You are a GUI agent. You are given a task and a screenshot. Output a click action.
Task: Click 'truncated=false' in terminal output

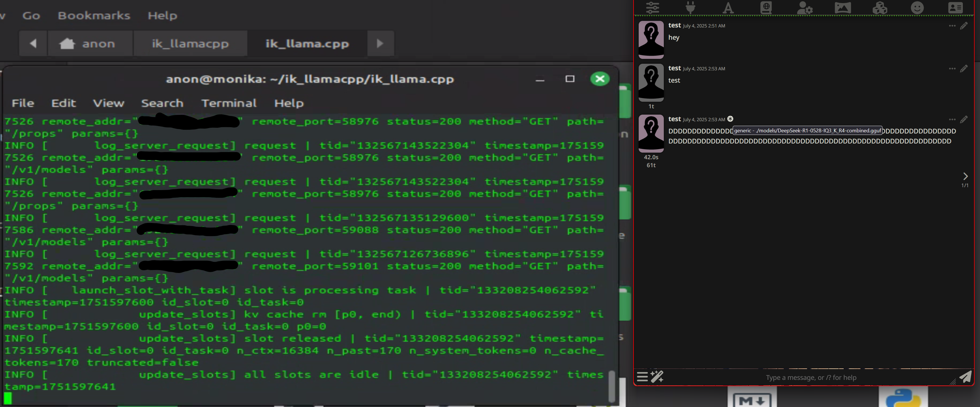pyautogui.click(x=142, y=362)
